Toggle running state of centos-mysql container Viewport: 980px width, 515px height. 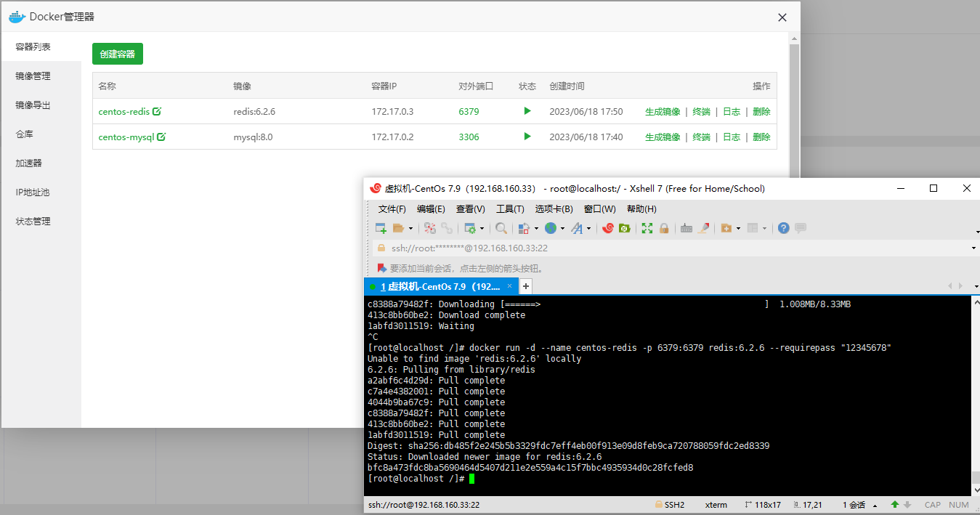[527, 137]
